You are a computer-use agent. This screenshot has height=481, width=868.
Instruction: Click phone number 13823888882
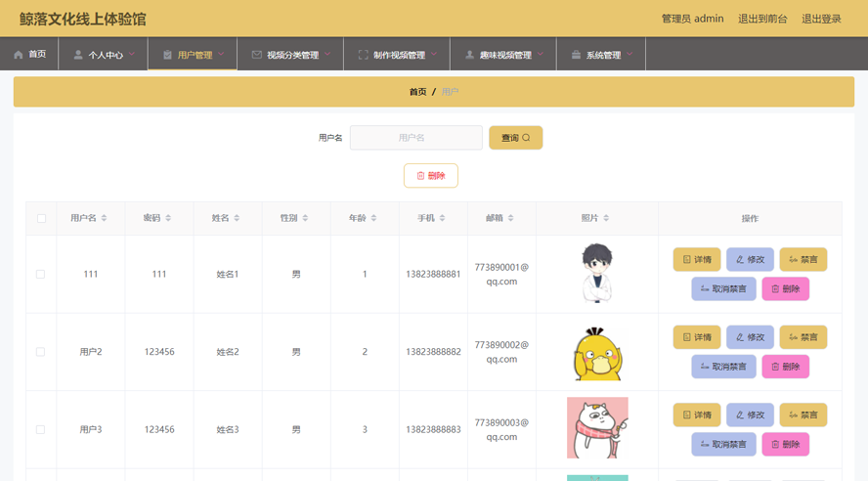433,352
